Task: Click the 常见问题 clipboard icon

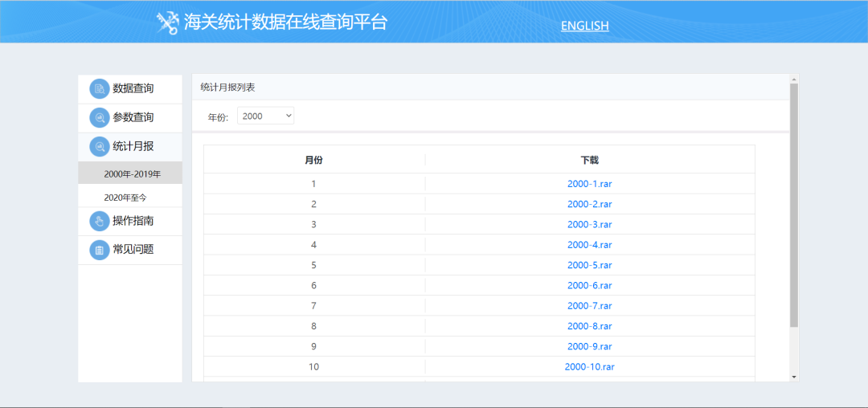Action: point(100,250)
